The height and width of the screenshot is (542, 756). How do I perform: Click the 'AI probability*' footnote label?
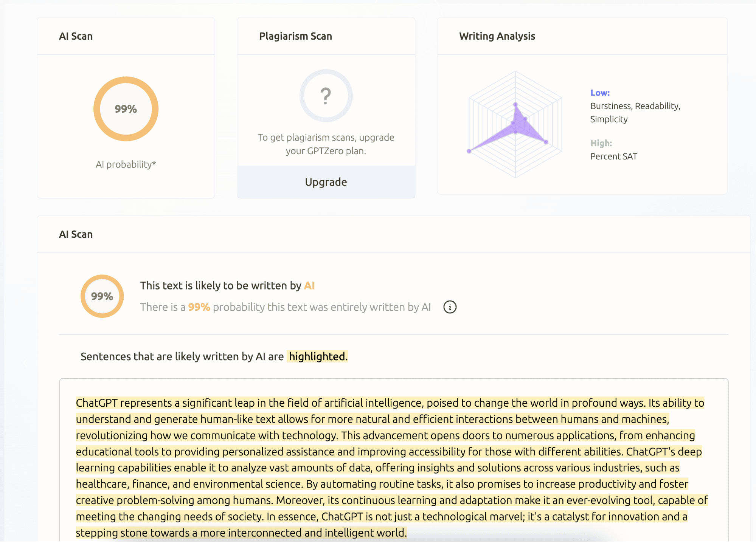(126, 164)
